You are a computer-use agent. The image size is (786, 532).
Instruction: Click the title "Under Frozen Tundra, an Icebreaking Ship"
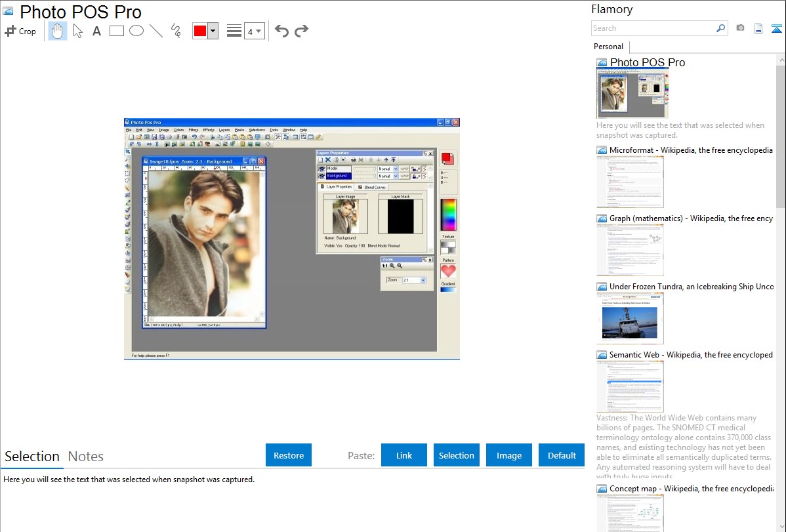coord(692,287)
